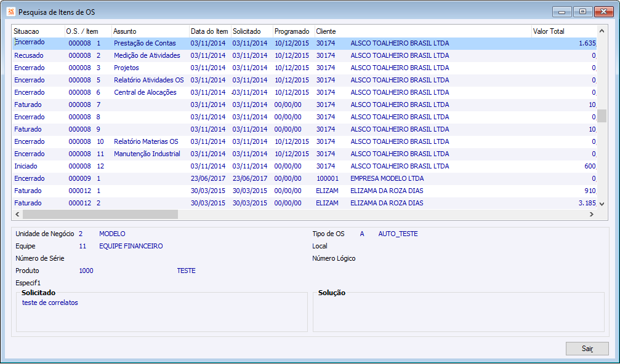Select the row Prestação de Contas

point(305,44)
